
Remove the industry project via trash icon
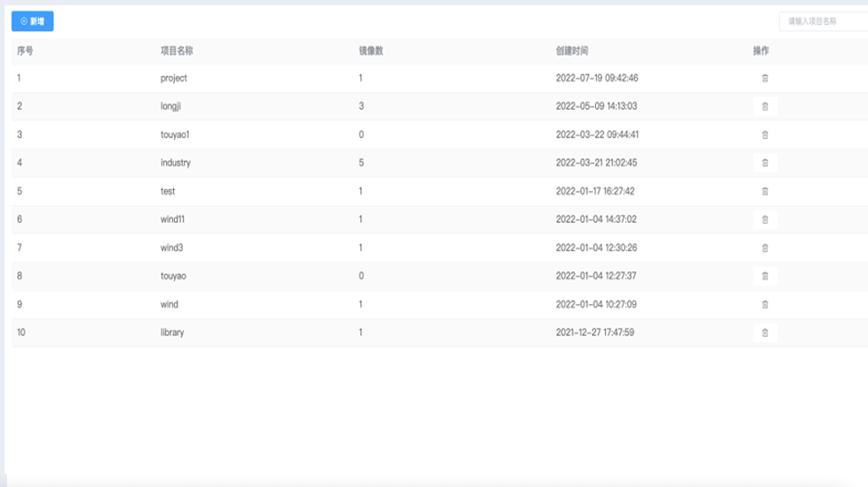click(x=765, y=163)
